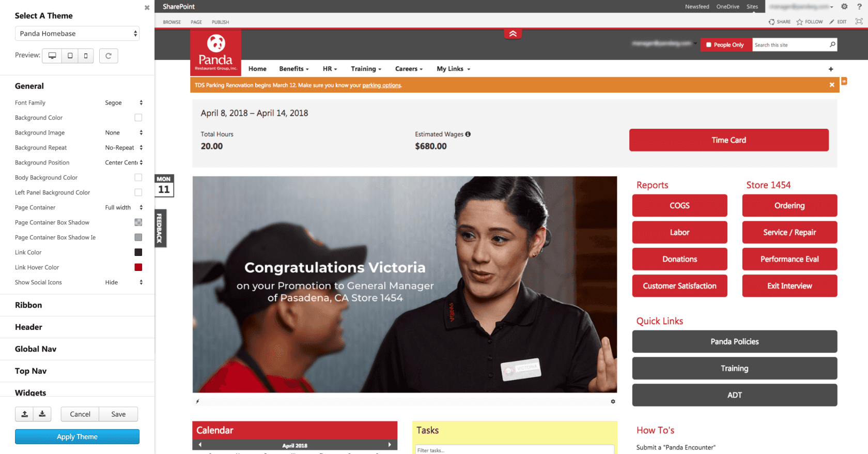Click the Apply Theme button
868x454 pixels.
77,437
